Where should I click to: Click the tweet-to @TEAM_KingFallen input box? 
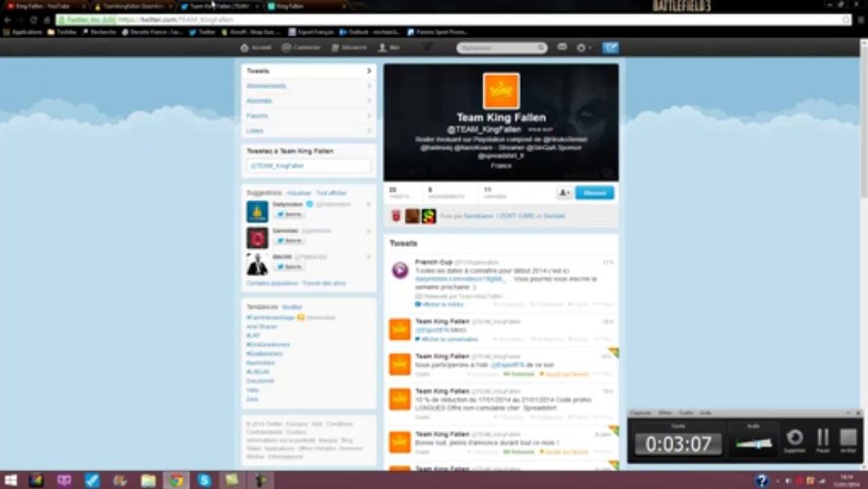coord(309,166)
